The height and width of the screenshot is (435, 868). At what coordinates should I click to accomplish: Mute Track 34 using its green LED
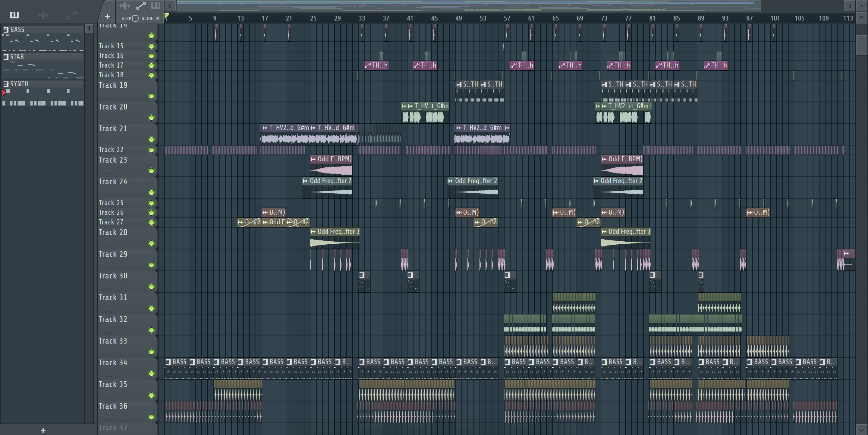(x=151, y=374)
